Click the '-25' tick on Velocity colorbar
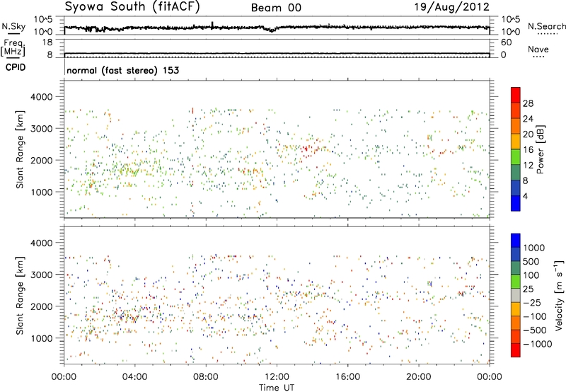The height and width of the screenshot is (392, 566). tap(531, 302)
